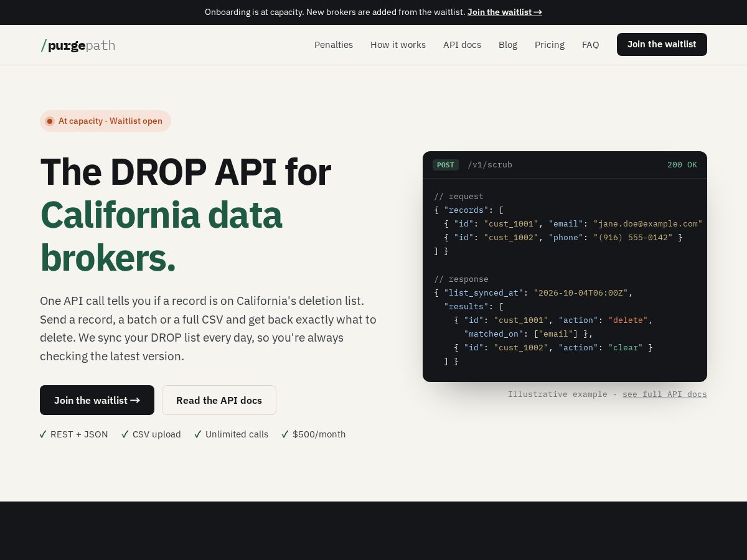Image resolution: width=747 pixels, height=560 pixels.
Task: Click the orange status dot in capacity badge
Action: pyautogui.click(x=50, y=121)
